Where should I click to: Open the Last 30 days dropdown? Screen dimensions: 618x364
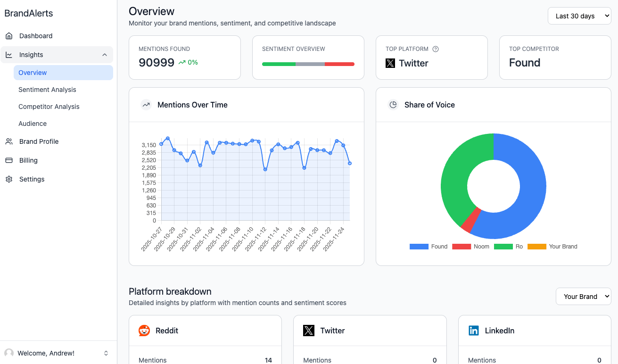(x=579, y=16)
